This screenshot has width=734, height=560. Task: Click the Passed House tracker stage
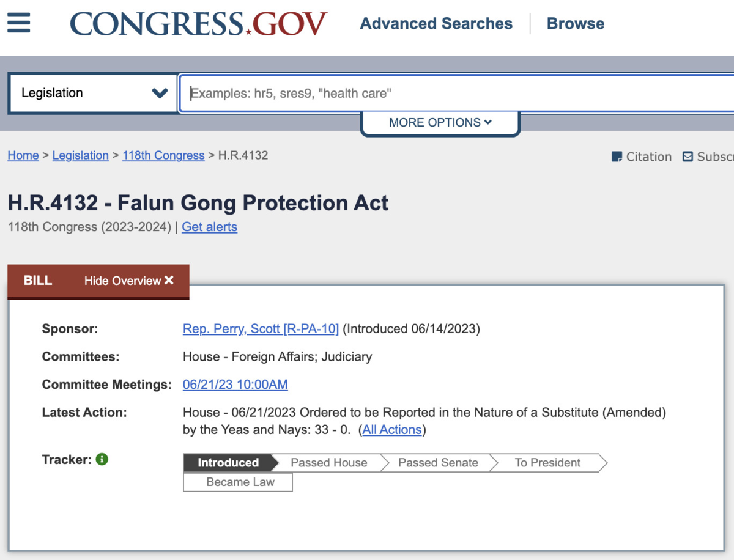point(328,463)
